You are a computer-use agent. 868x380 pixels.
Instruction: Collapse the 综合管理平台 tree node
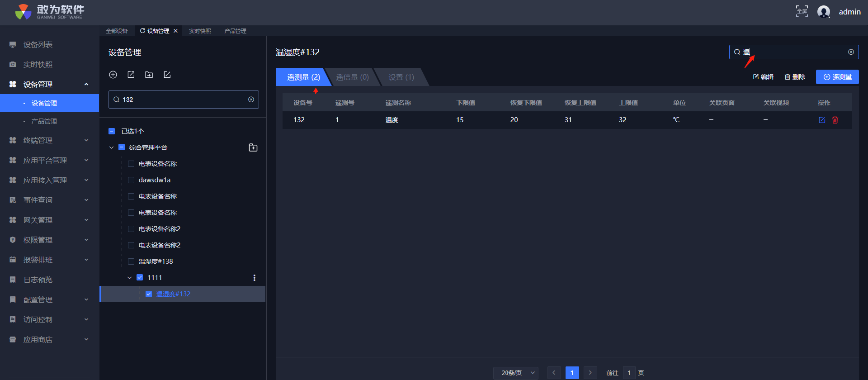tap(111, 147)
